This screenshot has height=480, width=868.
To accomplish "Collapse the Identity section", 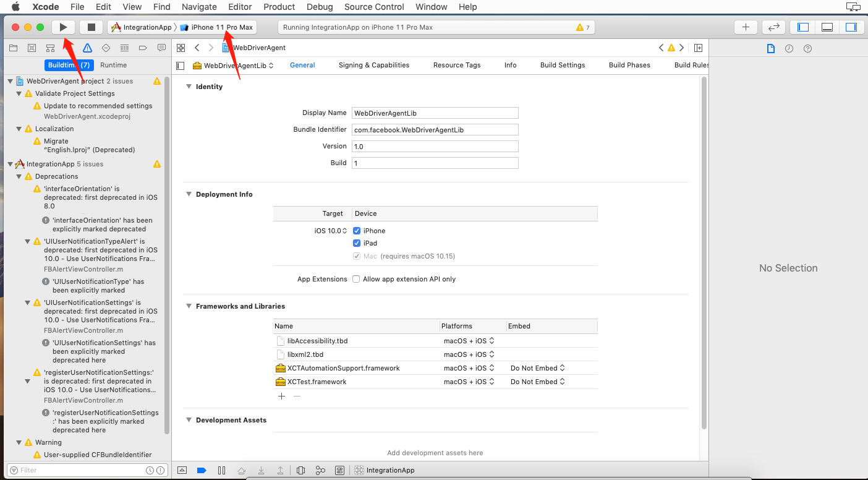I will 189,87.
